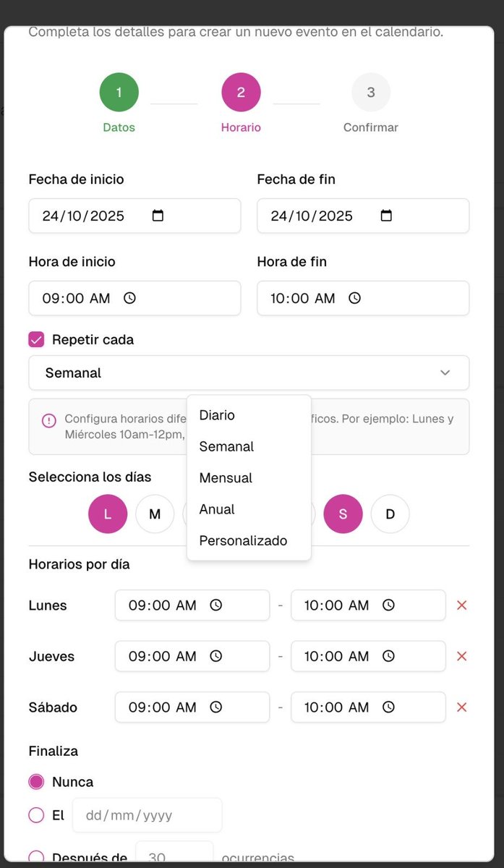Select the El date radio option
Viewport: 504px width, 868px height.
(x=36, y=815)
